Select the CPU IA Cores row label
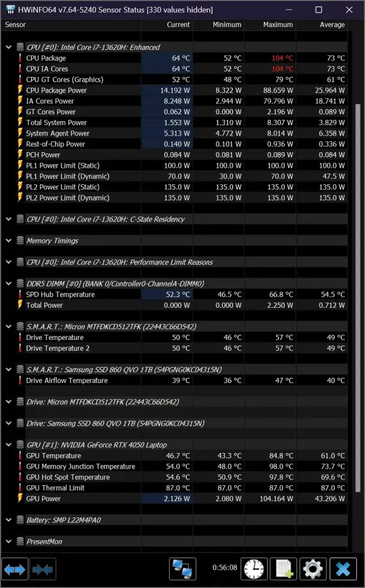 pos(47,69)
